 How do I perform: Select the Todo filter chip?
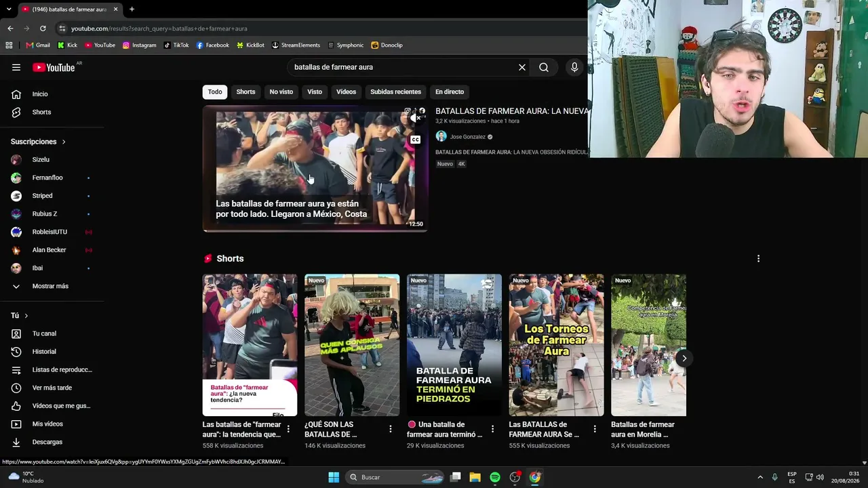point(215,91)
